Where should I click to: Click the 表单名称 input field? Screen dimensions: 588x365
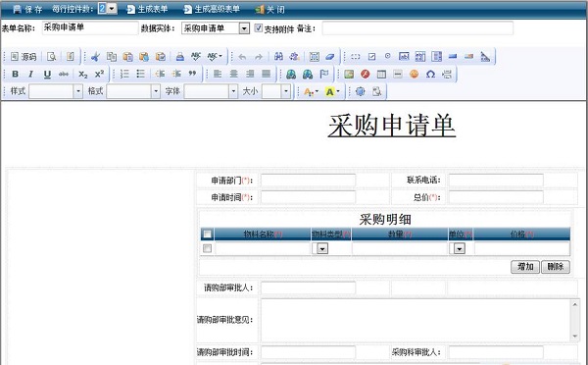[x=90, y=27]
